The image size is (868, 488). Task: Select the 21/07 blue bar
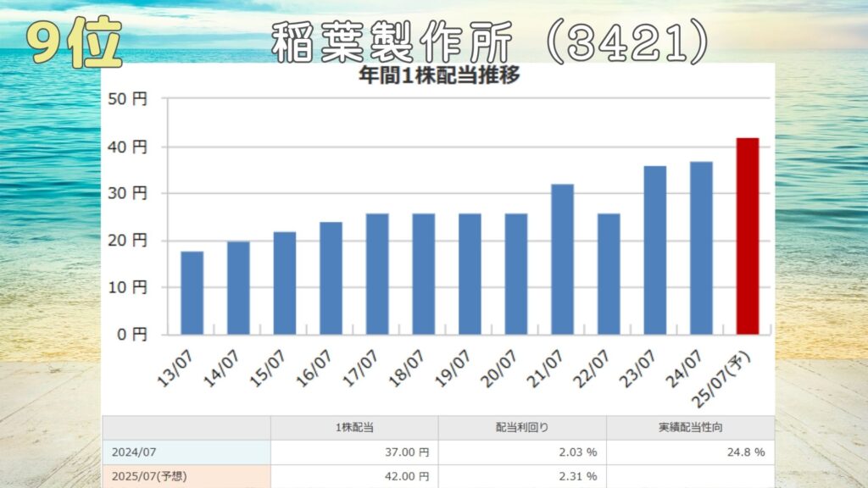point(562,258)
